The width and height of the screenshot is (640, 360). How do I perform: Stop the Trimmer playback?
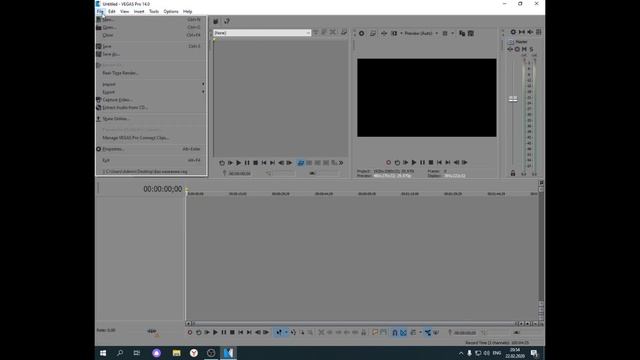(x=256, y=163)
